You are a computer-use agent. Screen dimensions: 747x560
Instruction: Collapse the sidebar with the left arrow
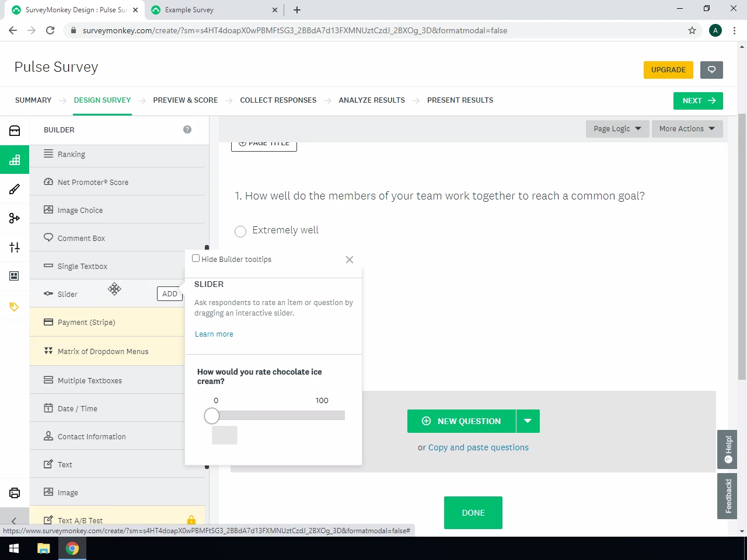14,520
